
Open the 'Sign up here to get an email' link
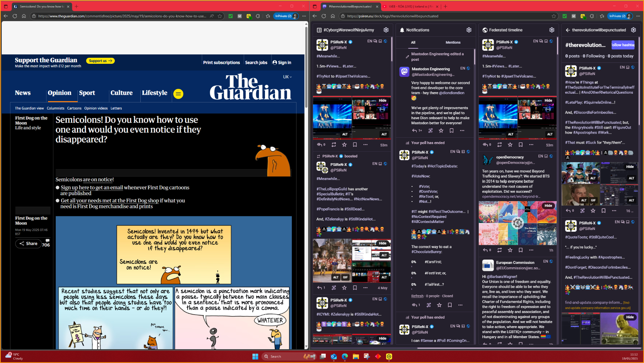pyautogui.click(x=92, y=188)
